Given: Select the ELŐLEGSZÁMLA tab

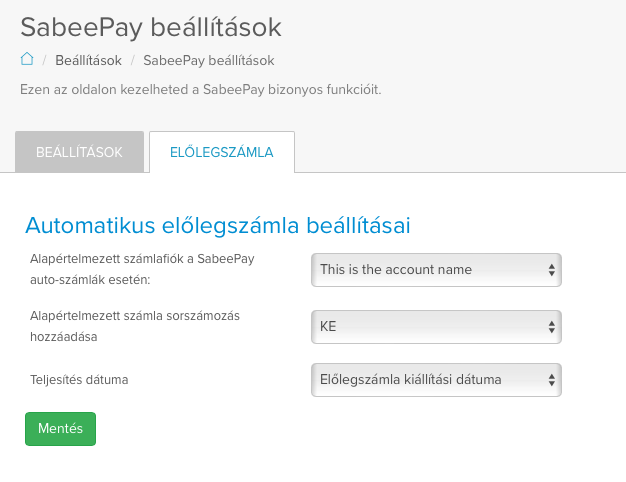Looking at the screenshot, I should tap(222, 152).
